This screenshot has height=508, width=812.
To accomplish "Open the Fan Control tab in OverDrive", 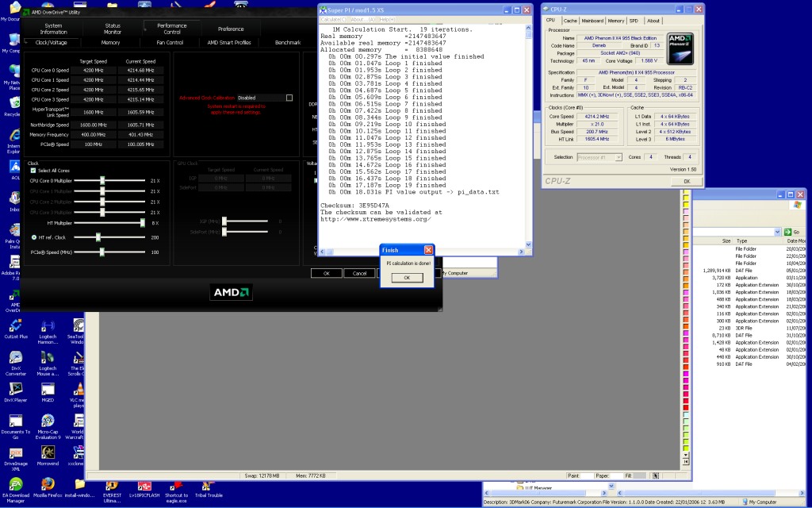I will tap(170, 42).
